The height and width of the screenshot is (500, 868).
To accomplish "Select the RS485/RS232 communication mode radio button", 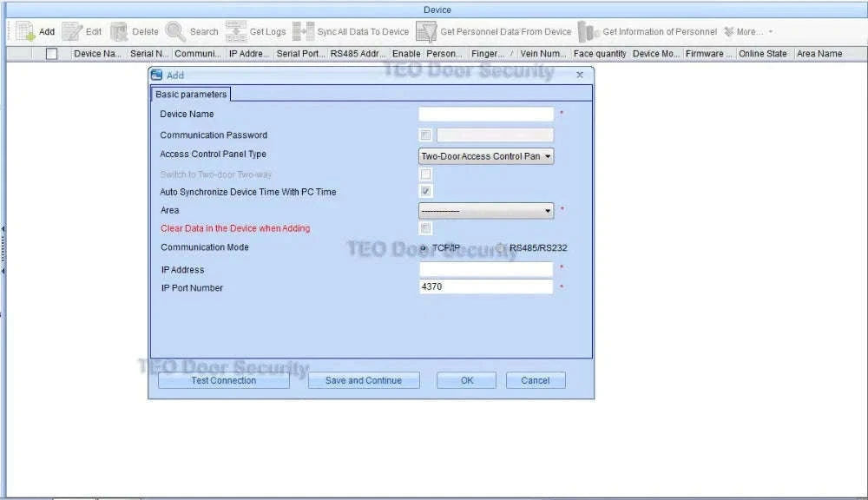I will (x=500, y=248).
